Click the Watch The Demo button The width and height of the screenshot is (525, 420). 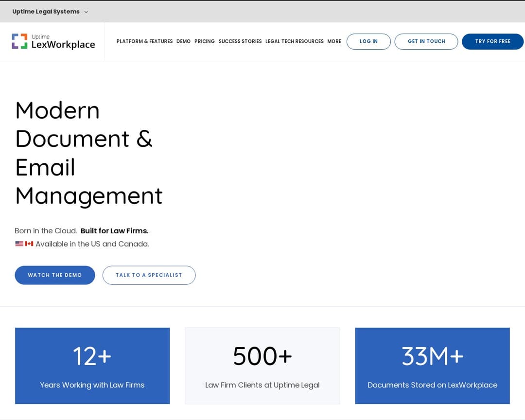[55, 275]
